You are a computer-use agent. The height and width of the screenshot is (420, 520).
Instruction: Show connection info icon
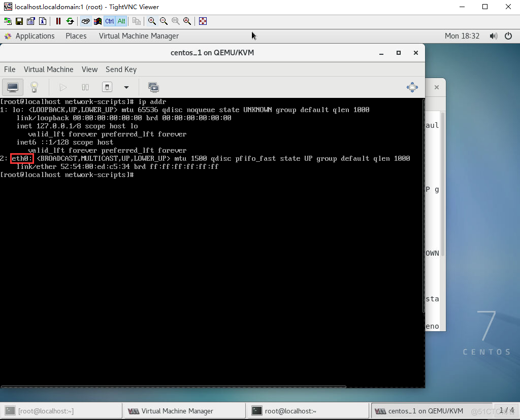[43, 21]
